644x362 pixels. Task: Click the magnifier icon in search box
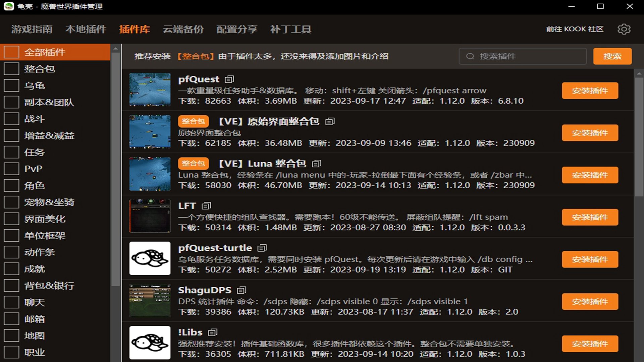click(x=470, y=56)
